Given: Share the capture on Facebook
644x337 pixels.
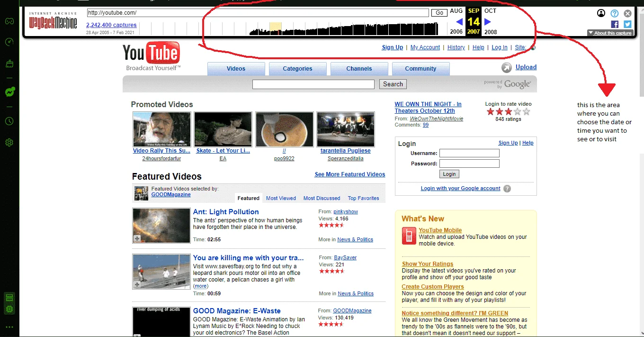Looking at the screenshot, I should (615, 24).
